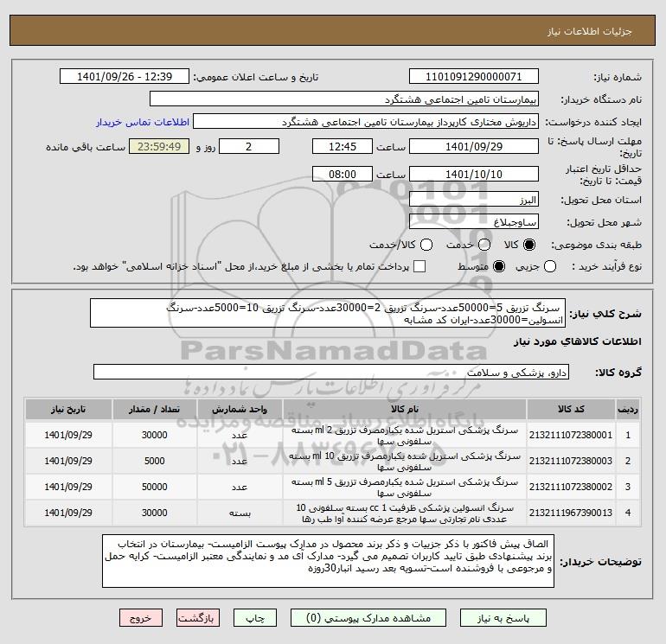Click the توضیحات خریدار notes box
This screenshot has height=644, width=666.
328,562
